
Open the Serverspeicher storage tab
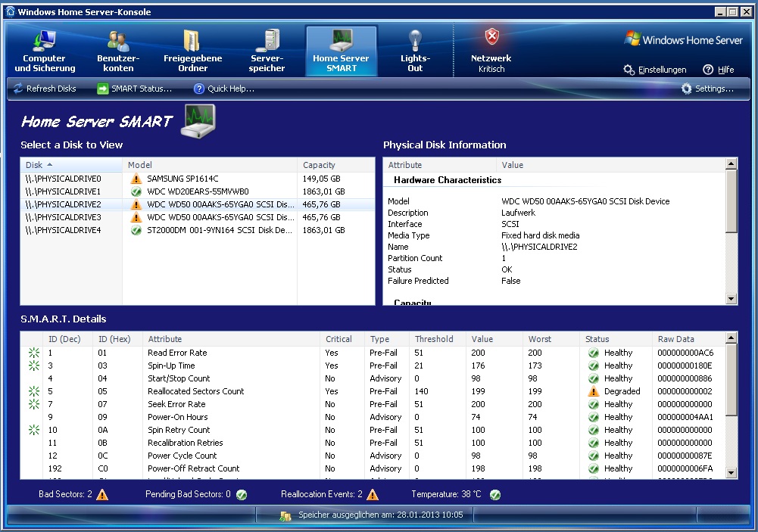(267, 51)
